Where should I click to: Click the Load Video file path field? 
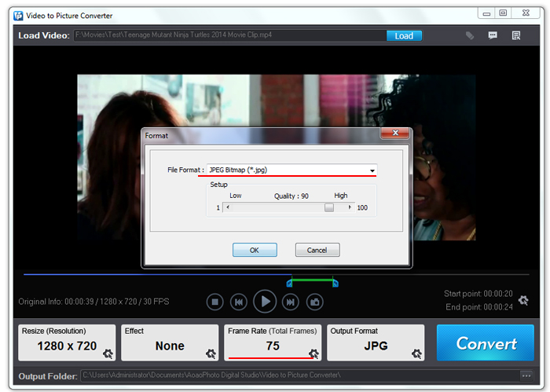229,35
